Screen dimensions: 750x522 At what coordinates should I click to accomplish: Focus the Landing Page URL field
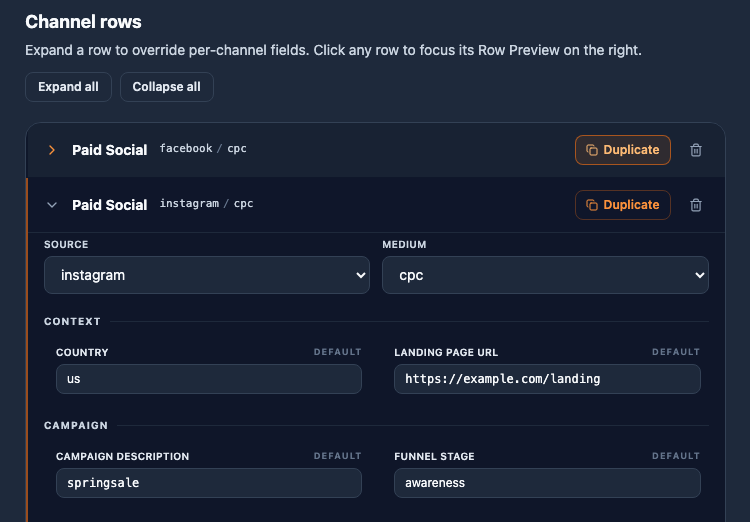(547, 379)
